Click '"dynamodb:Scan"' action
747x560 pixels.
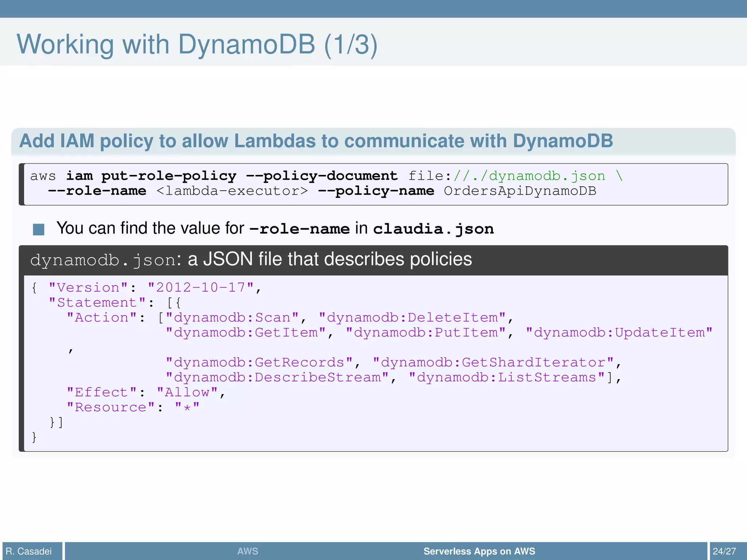(232, 318)
